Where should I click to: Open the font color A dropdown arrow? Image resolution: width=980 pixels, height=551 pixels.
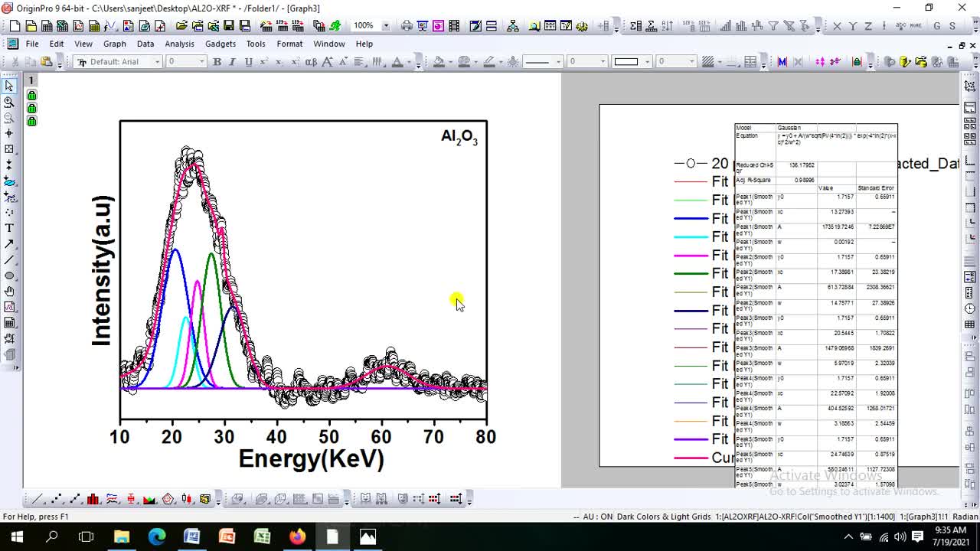click(409, 61)
